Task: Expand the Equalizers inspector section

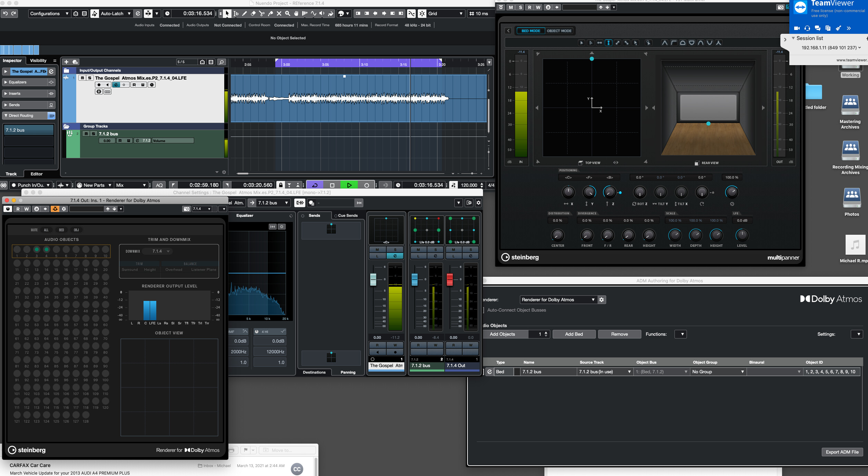Action: (x=24, y=82)
